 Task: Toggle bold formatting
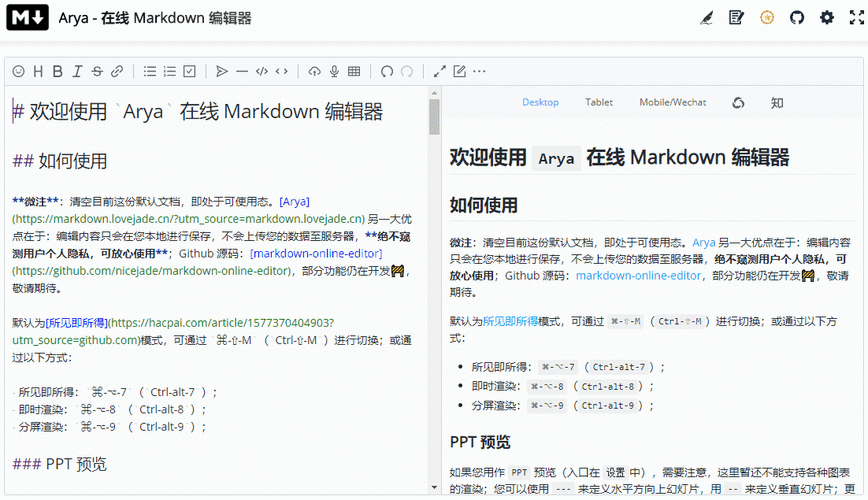pyautogui.click(x=58, y=71)
